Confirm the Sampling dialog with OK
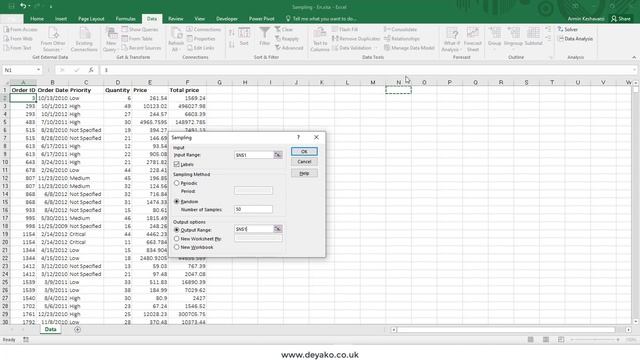This screenshot has height=360, width=640. (x=304, y=151)
